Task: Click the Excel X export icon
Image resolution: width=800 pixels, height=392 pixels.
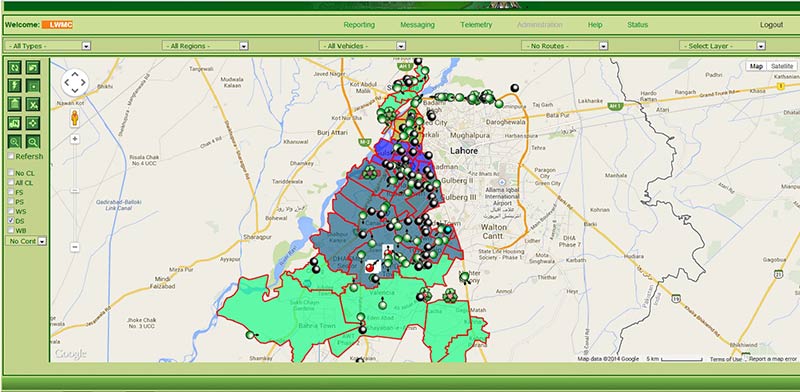Action: 33,104
